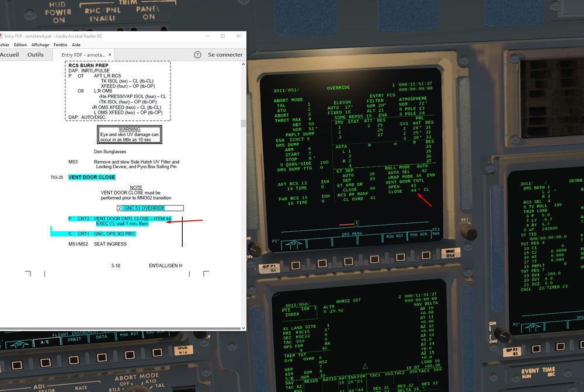
Task: Click edge key beneath MSG ACK on lower-left display
Action: (157, 352)
